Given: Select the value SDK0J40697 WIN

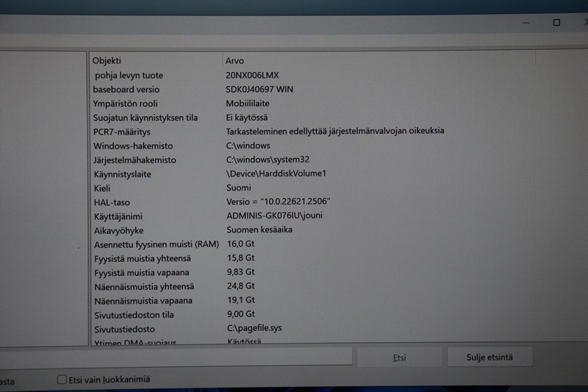Looking at the screenshot, I should click(x=259, y=89).
